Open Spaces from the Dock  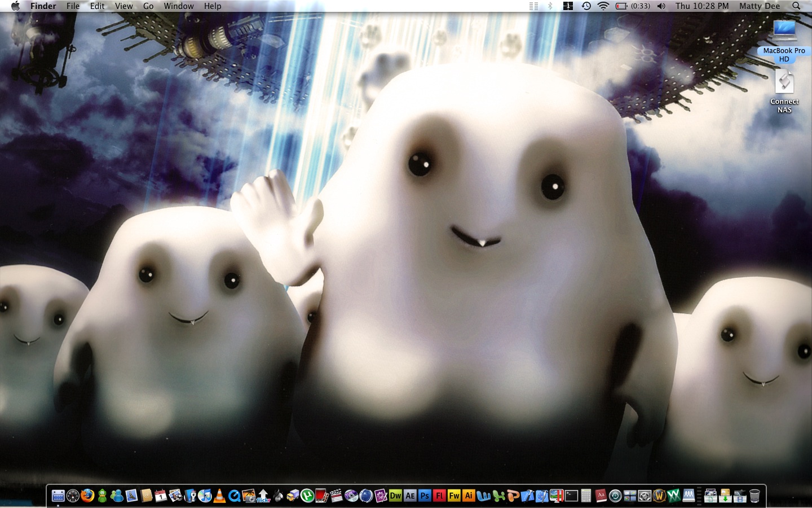point(630,496)
